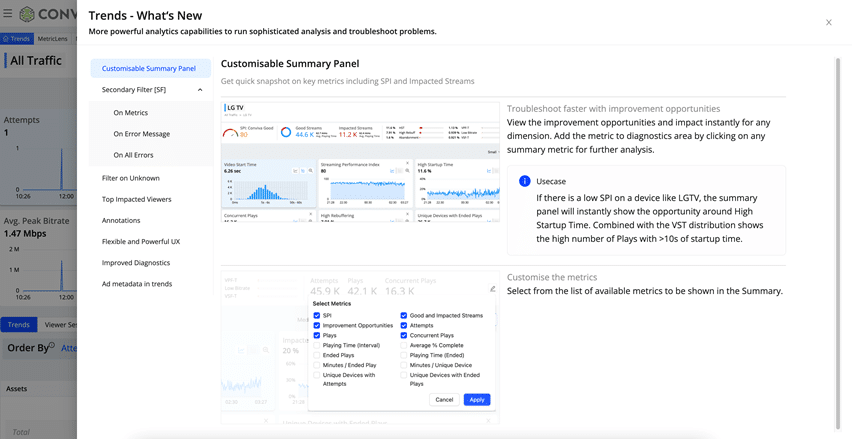Screen dimensions: 853x440
Task: Click the Conviva logo icon
Action: pos(27,14)
